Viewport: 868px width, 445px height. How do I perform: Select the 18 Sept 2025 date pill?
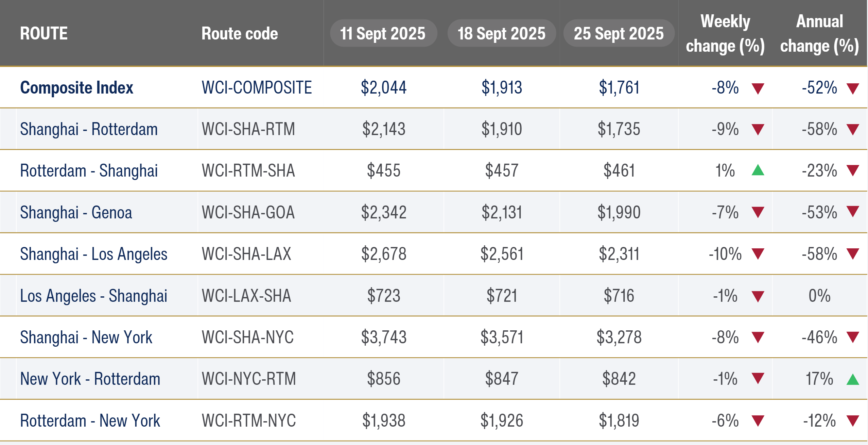[x=501, y=33]
